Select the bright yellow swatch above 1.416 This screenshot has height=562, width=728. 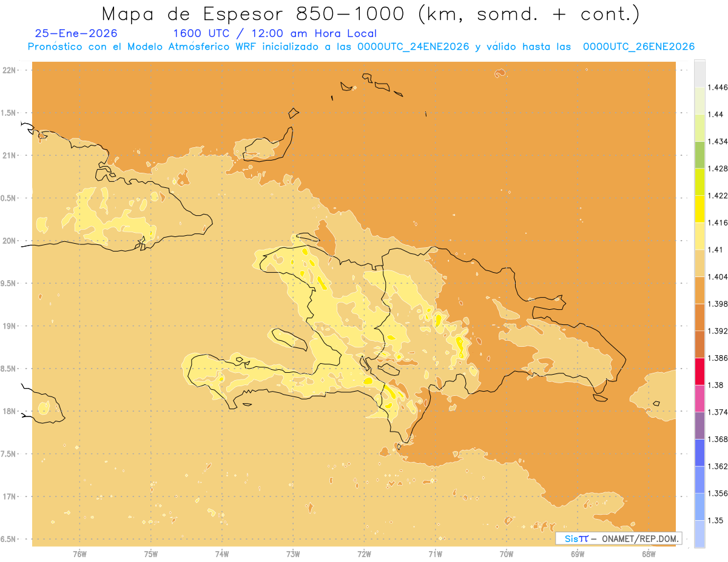click(699, 209)
